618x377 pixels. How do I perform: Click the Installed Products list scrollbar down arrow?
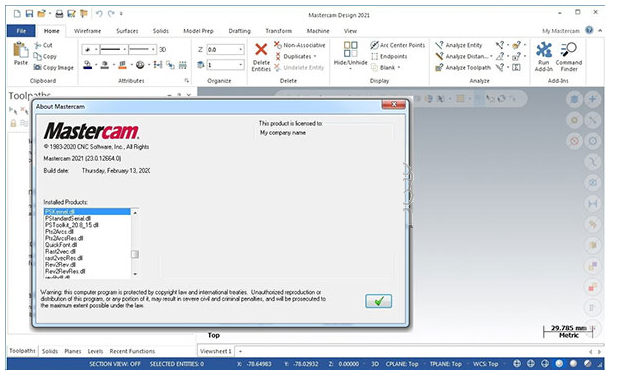[135, 274]
